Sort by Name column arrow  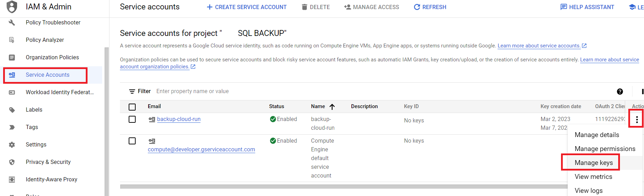pyautogui.click(x=332, y=107)
